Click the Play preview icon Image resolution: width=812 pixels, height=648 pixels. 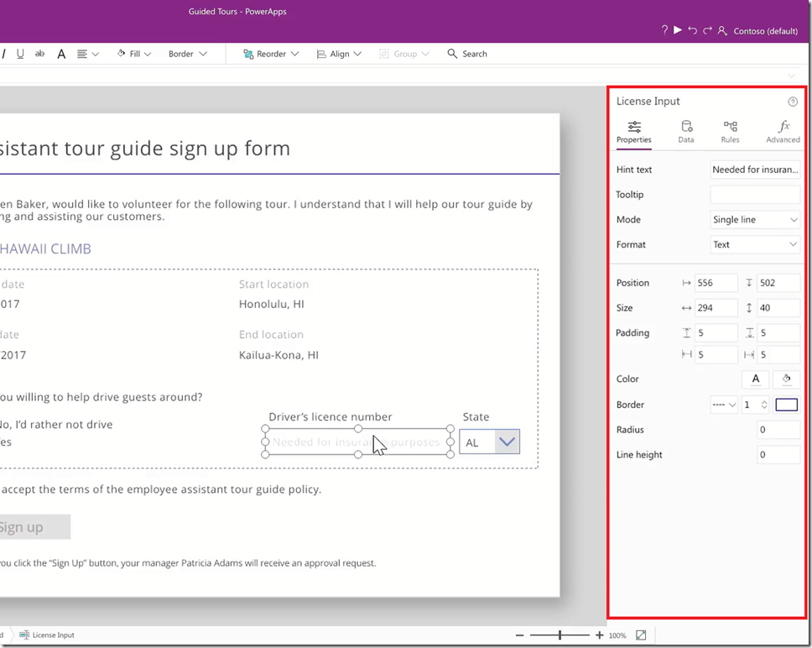point(678,30)
